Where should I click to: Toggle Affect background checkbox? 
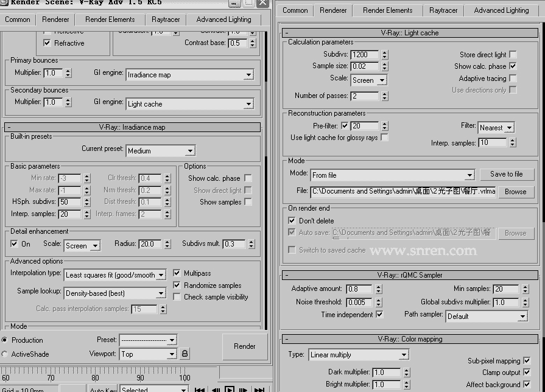point(527,384)
